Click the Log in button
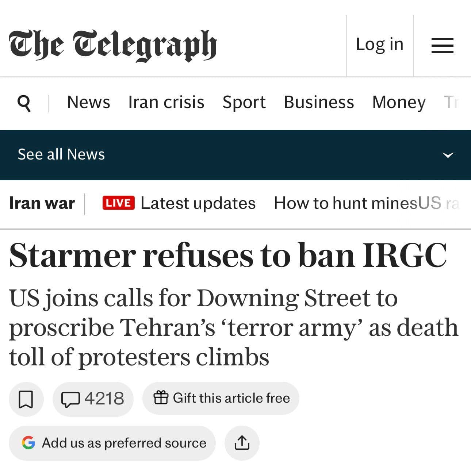 379,44
